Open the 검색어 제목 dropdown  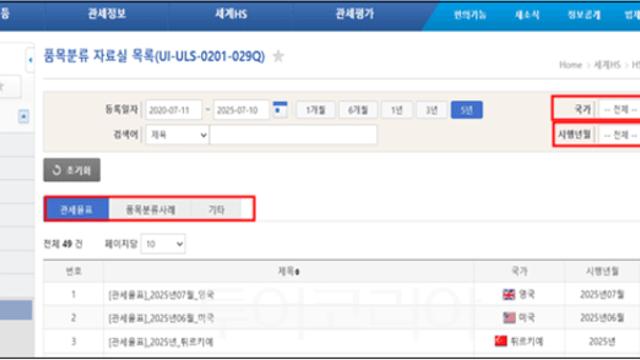pyautogui.click(x=177, y=135)
